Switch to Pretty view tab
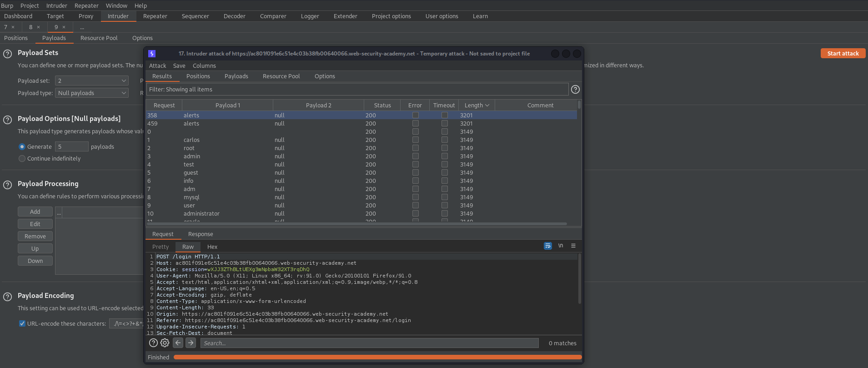 [161, 247]
